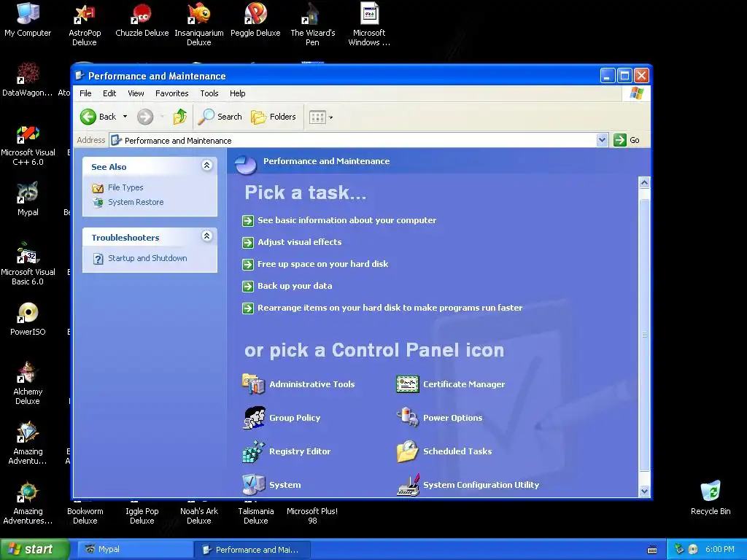Viewport: 747px width, 560px height.
Task: Click Performance and Mai... taskbar button
Action: 252,549
